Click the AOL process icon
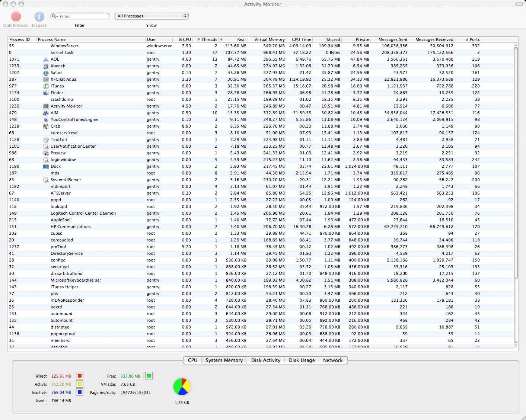The width and height of the screenshot is (526, 420). [46, 60]
